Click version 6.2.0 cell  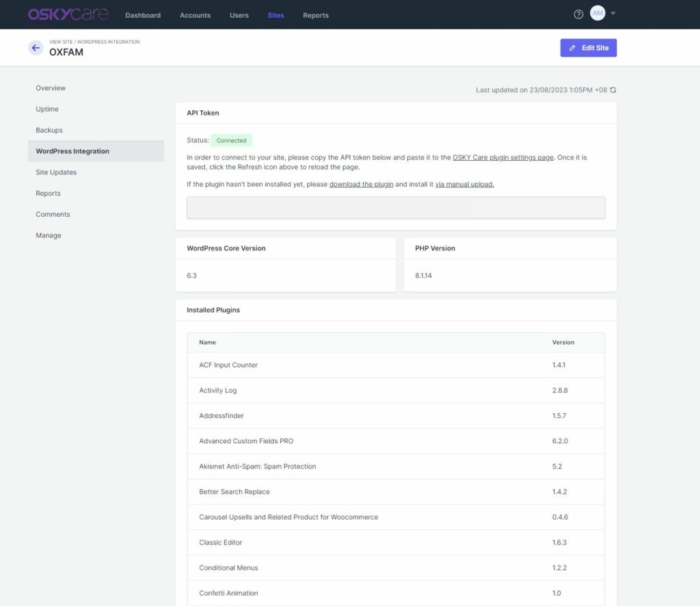coord(560,440)
